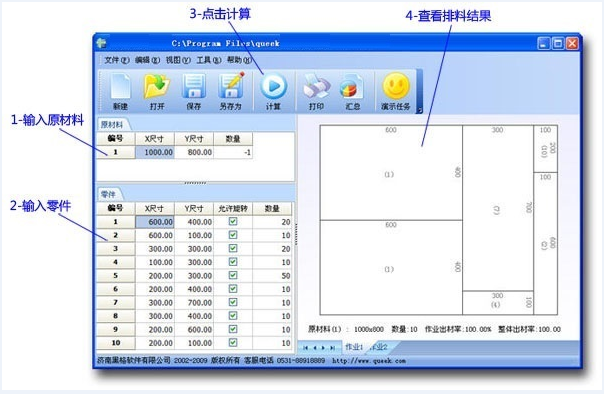The width and height of the screenshot is (604, 394).
Task: Minimize the queek window
Action: 544,43
